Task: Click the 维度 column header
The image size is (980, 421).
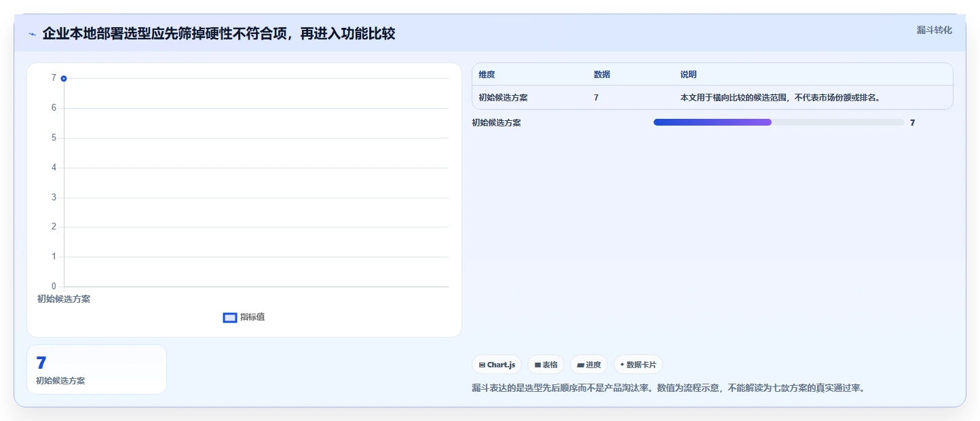Action: pyautogui.click(x=487, y=75)
